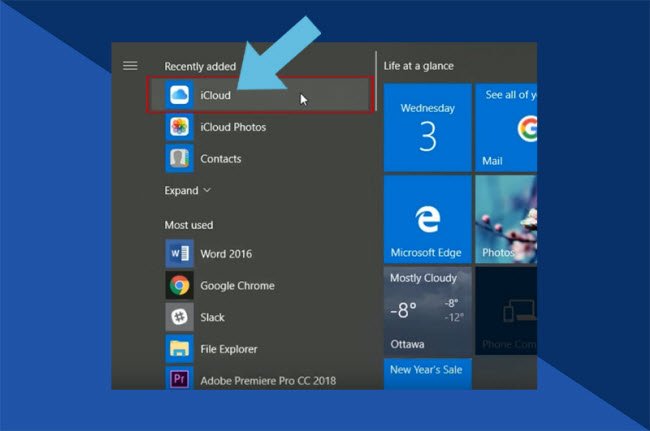Click the Life at a glance heading

pos(418,66)
